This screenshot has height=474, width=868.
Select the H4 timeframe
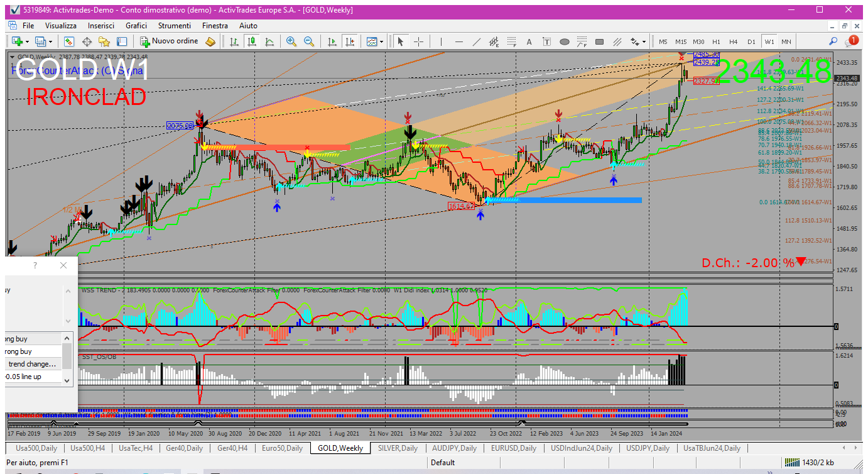(x=734, y=41)
